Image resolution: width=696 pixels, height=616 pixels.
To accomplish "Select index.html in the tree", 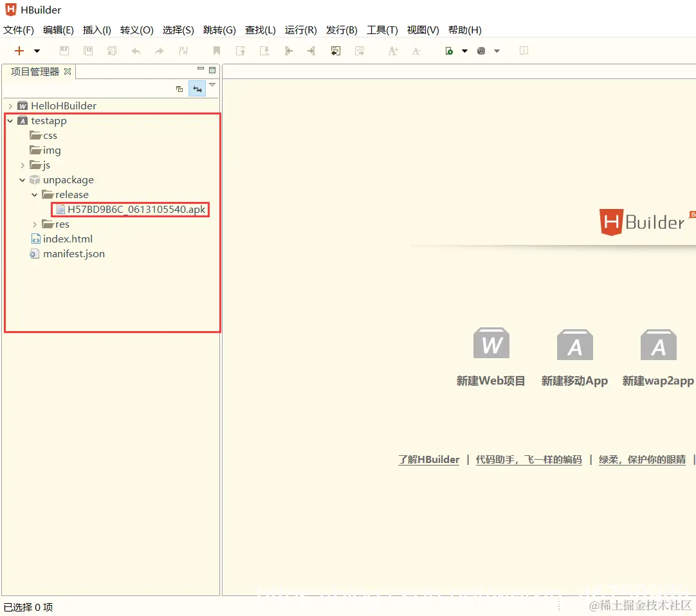I will [62, 239].
